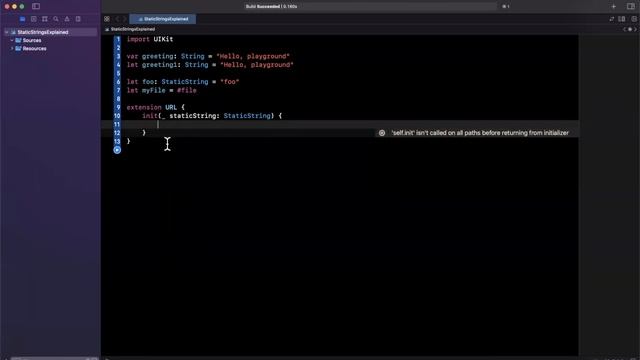Click line number 11 in the gutter
The image size is (640, 360).
pyautogui.click(x=117, y=124)
